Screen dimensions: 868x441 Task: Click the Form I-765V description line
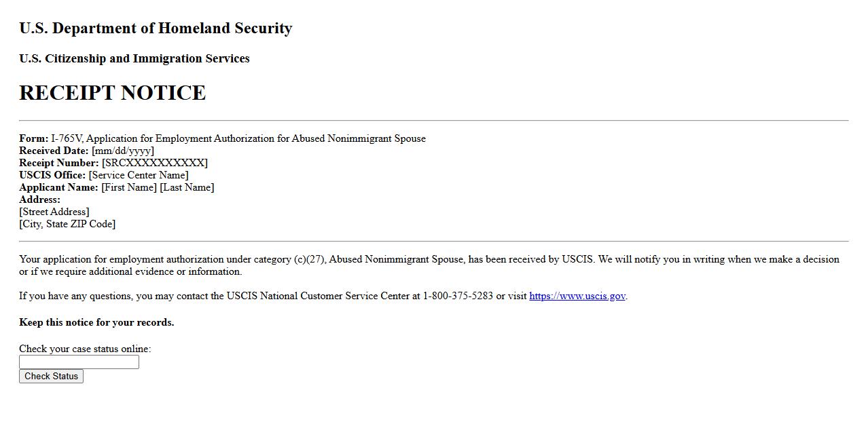[238, 138]
